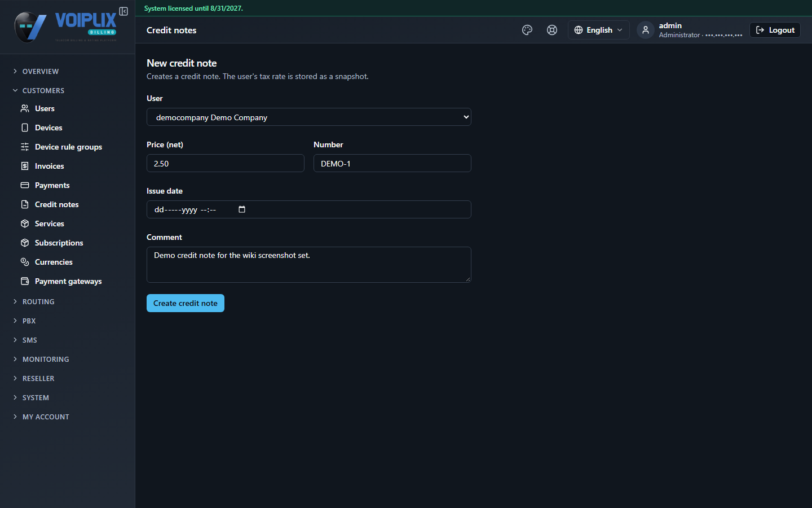The height and width of the screenshot is (508, 812).
Task: Focus the Price (net) field
Action: click(226, 163)
